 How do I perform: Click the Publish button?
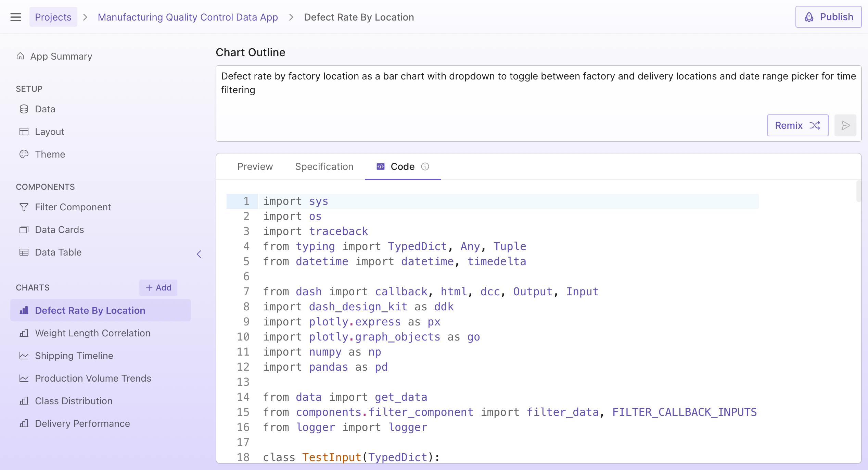pos(828,17)
